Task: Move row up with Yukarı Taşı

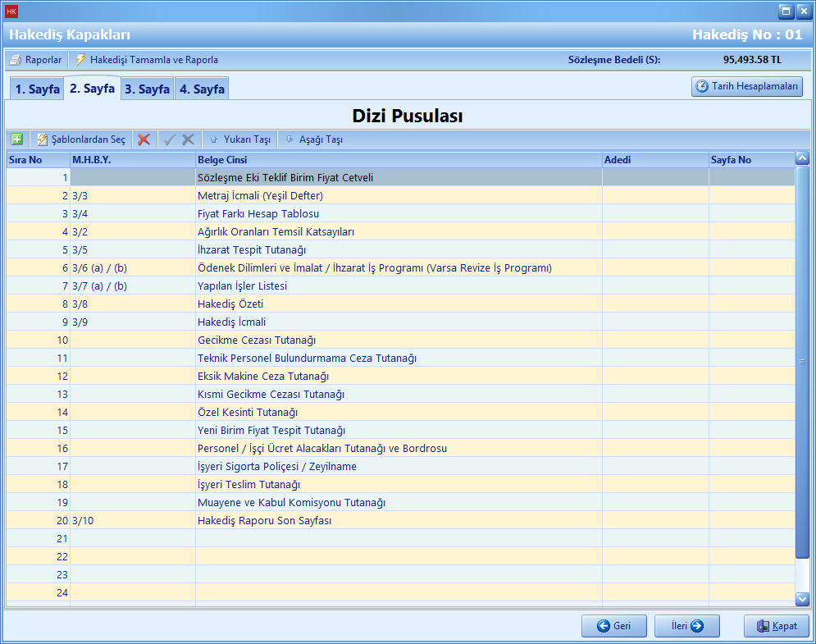Action: point(240,139)
